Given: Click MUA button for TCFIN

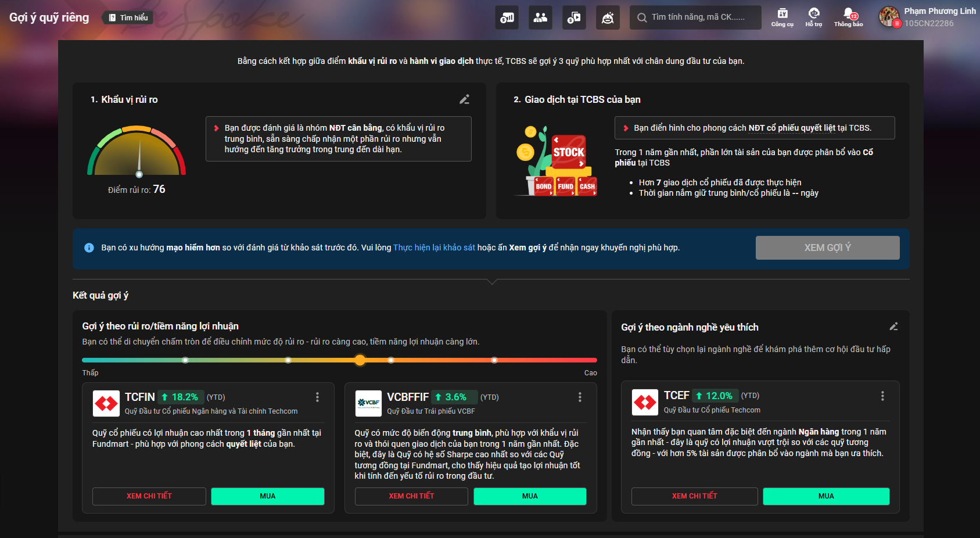Looking at the screenshot, I should tap(268, 496).
